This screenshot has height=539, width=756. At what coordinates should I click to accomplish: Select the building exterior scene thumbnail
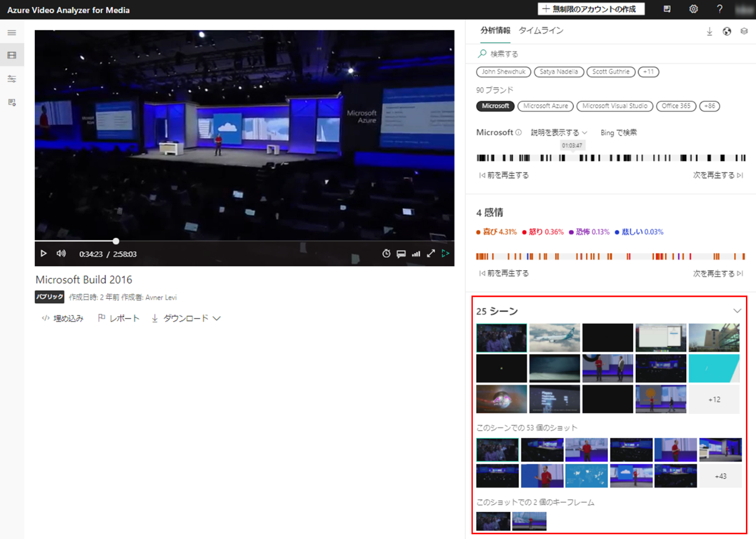[x=714, y=338]
